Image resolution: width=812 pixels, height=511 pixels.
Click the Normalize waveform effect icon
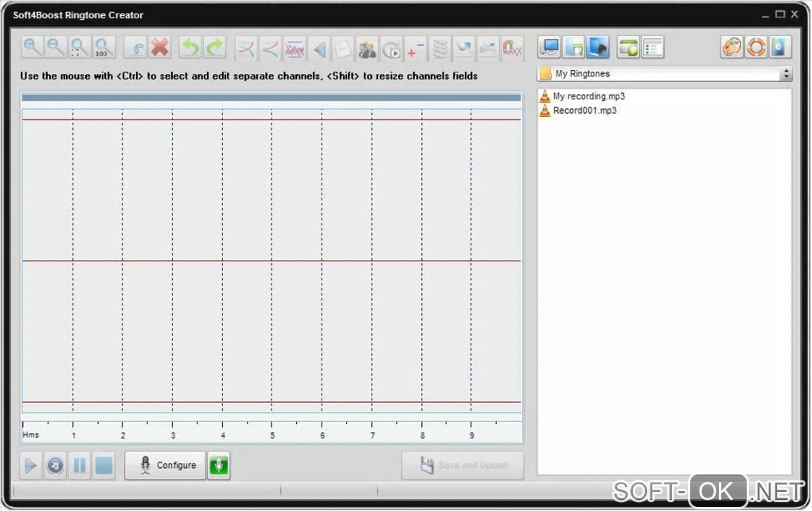coord(295,49)
